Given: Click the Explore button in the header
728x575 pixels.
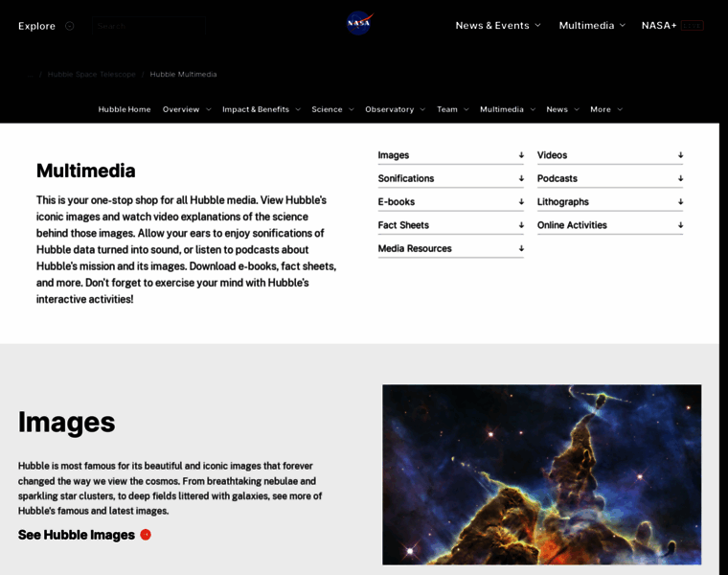Looking at the screenshot, I should point(36,26).
